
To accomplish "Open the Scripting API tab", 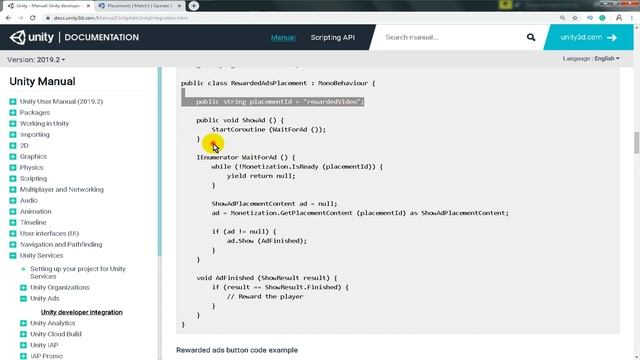I will pos(333,37).
